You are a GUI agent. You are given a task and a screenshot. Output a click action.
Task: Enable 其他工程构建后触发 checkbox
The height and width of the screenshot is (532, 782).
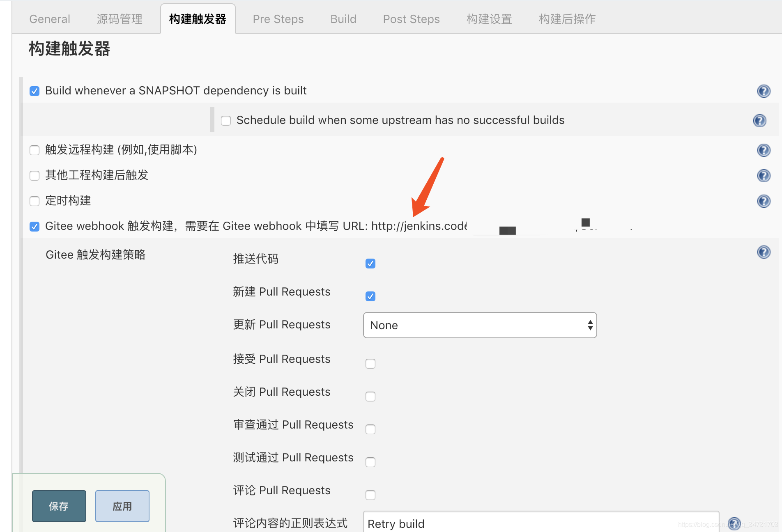pos(34,175)
